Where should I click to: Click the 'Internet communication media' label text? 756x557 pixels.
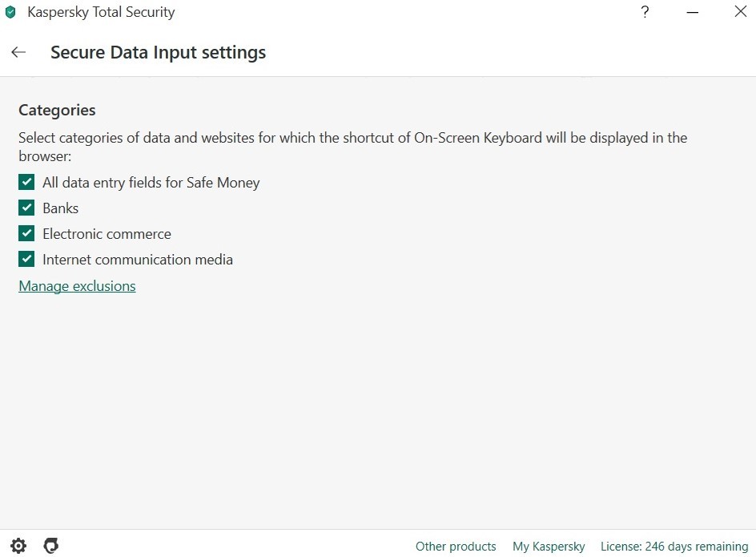click(x=138, y=259)
